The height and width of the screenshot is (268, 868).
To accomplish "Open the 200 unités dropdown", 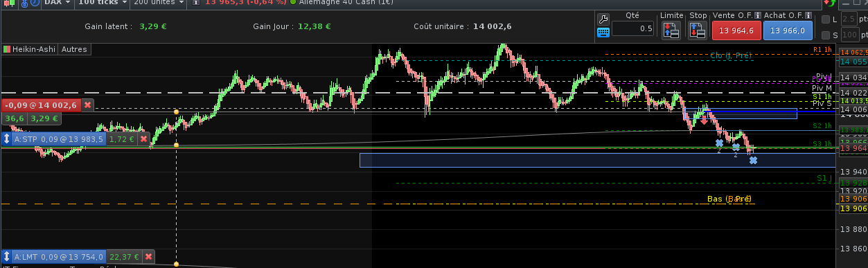I will (158, 2).
